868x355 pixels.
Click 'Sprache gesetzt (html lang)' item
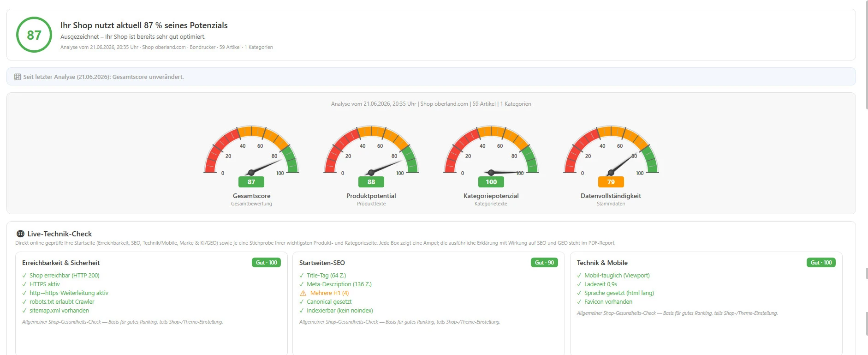tap(619, 293)
